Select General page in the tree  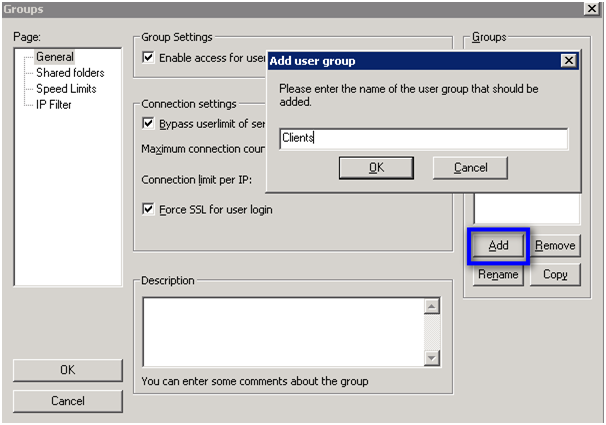click(x=54, y=57)
